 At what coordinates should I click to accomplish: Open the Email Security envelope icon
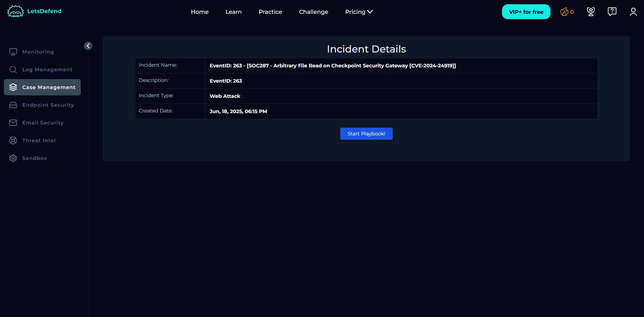(13, 123)
